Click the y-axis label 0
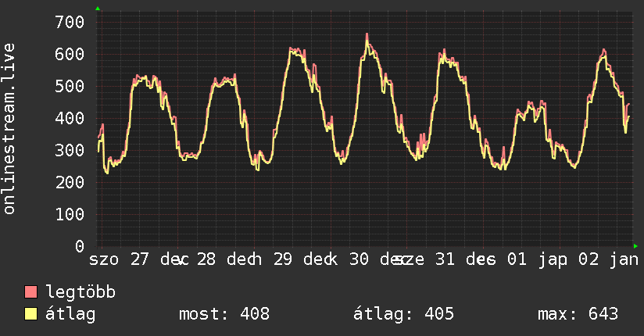 80,246
